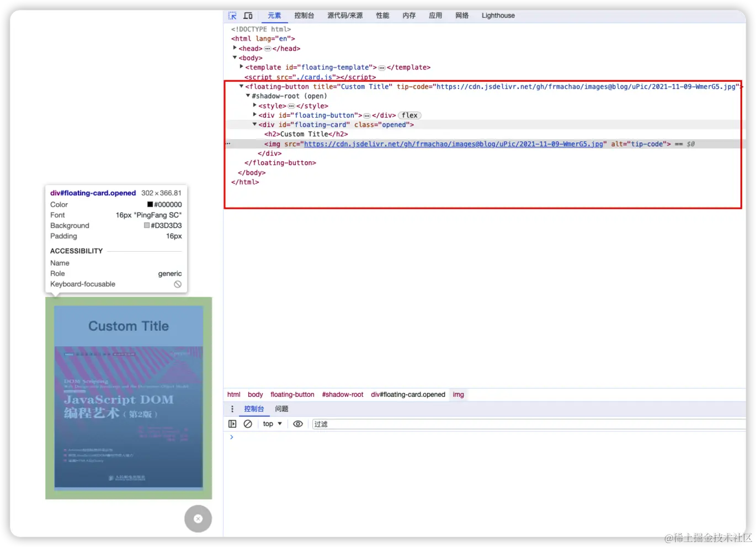756x547 pixels.
Task: Select the h2 Custom Title line
Action: click(x=306, y=134)
